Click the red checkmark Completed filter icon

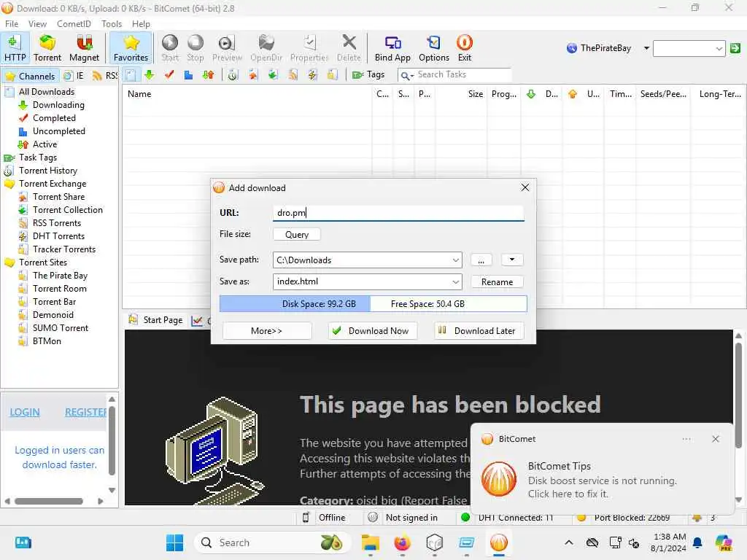coord(169,75)
